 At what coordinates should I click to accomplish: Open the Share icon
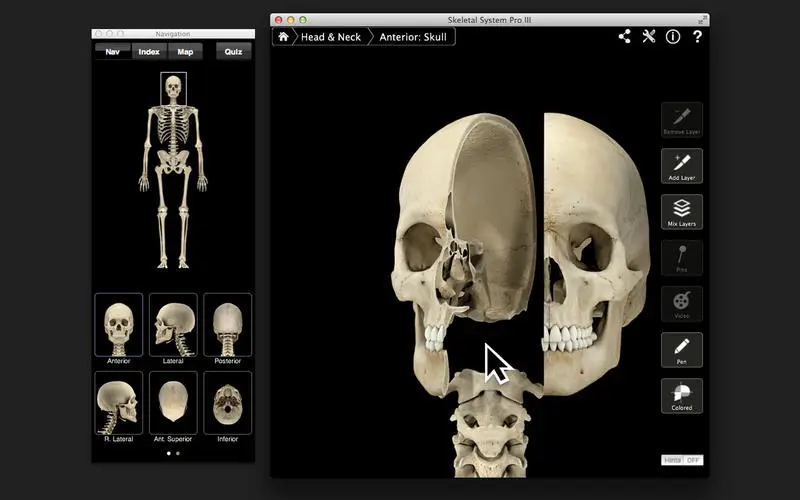click(x=624, y=36)
